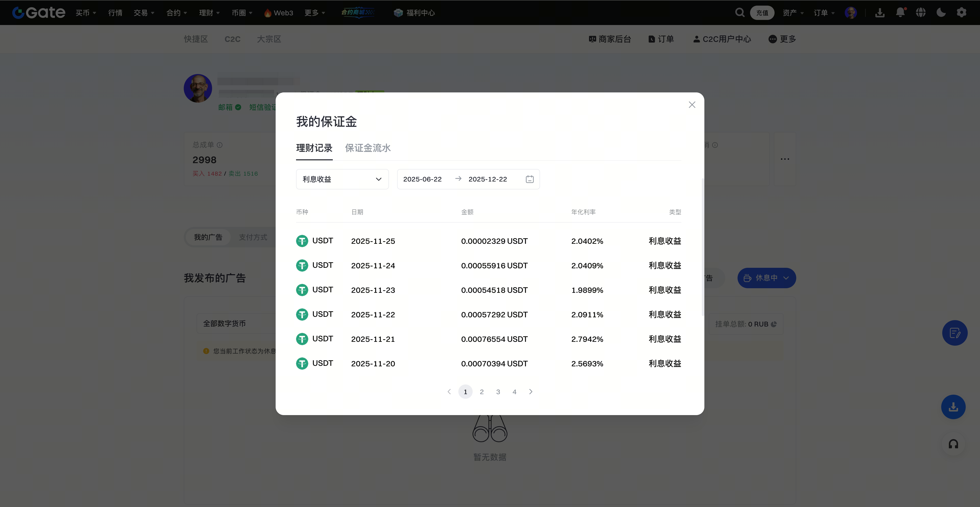Open the 利息收益 type dropdown
The image size is (980, 507).
coord(342,179)
